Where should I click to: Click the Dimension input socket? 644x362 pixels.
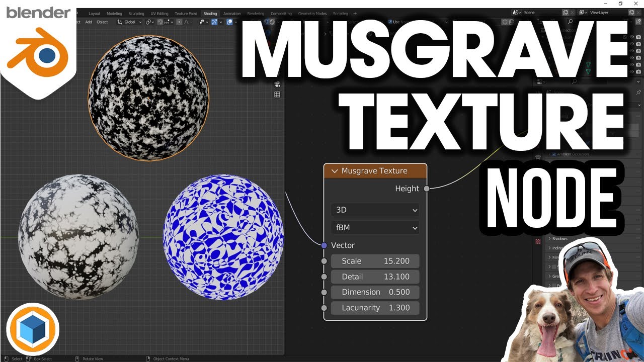click(x=324, y=292)
